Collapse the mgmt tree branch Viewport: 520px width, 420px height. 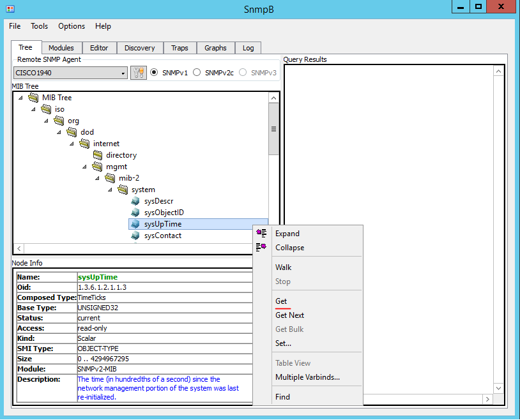click(84, 166)
